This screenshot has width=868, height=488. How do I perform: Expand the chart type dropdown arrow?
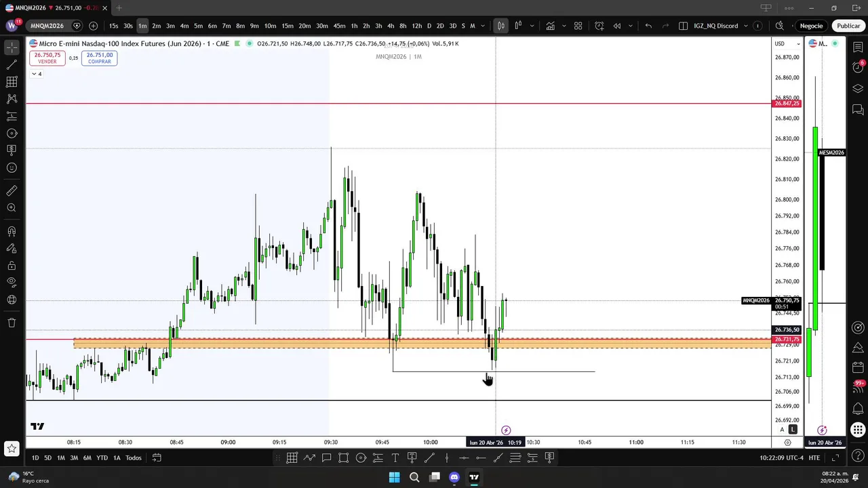coord(532,26)
